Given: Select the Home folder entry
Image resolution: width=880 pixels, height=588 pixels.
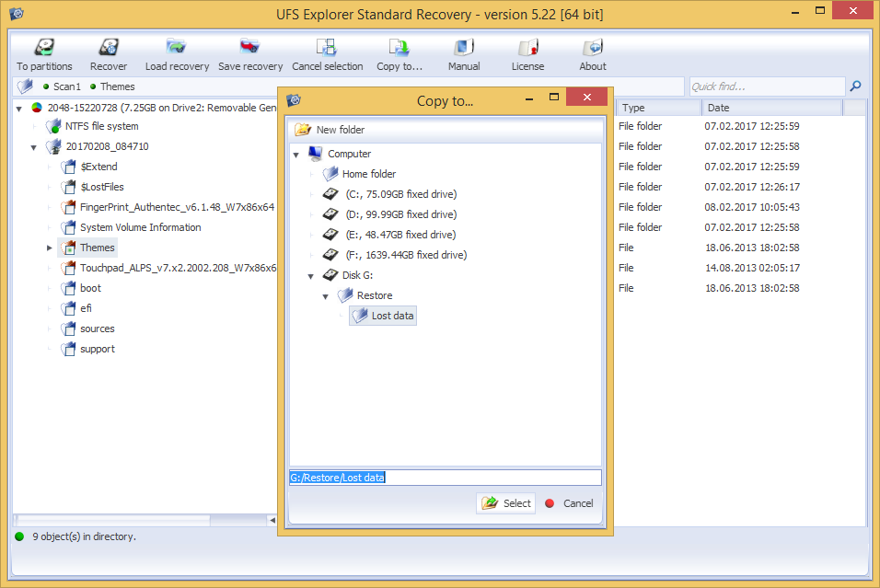Looking at the screenshot, I should 368,174.
